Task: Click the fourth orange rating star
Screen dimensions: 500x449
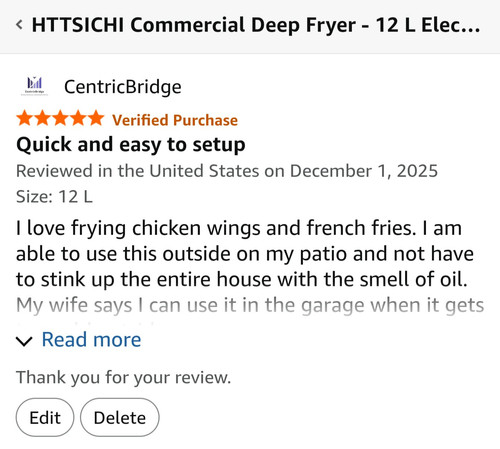Action: tap(78, 118)
